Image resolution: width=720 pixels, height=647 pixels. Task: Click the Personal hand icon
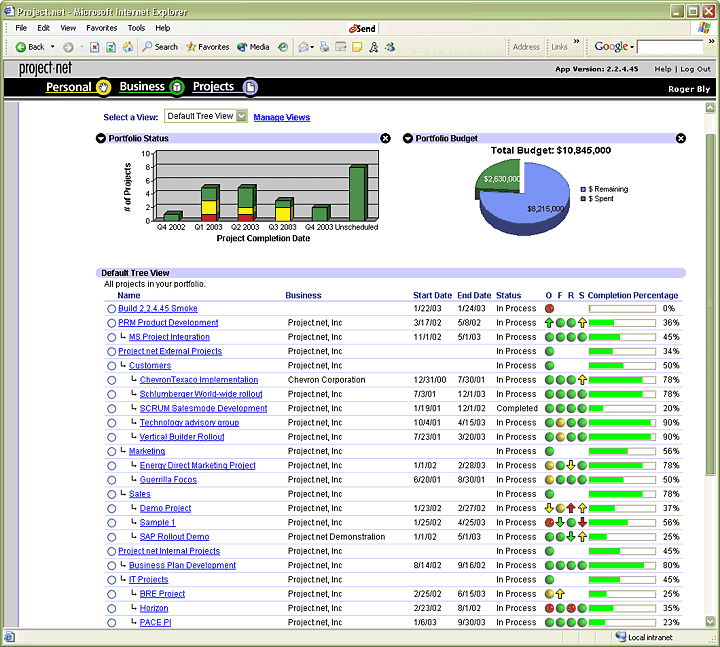click(x=104, y=87)
